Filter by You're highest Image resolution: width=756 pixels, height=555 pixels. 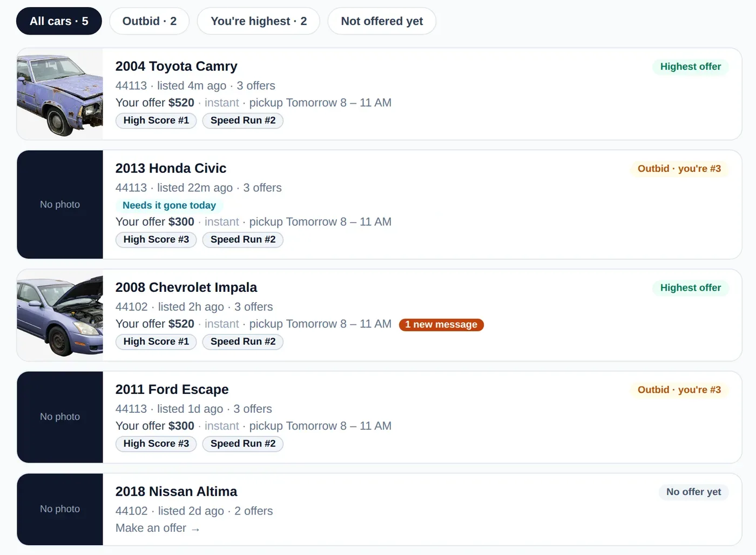(259, 21)
